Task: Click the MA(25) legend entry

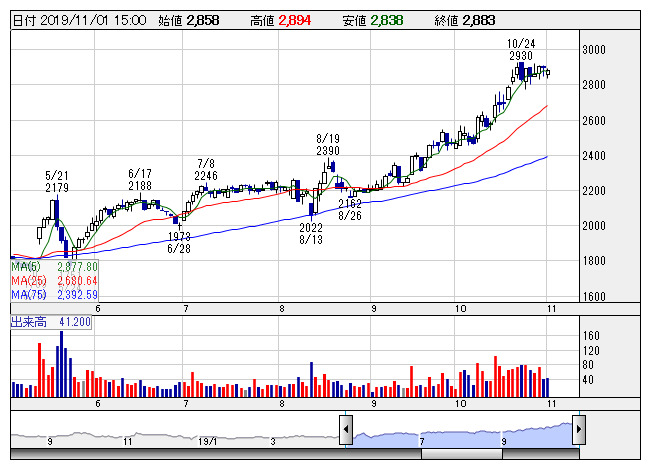Action: [54, 281]
